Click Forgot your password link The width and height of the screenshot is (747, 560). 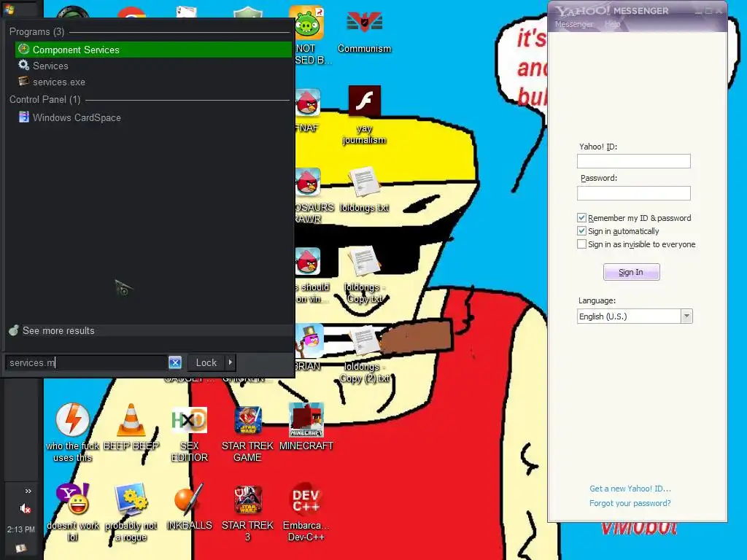coord(630,503)
